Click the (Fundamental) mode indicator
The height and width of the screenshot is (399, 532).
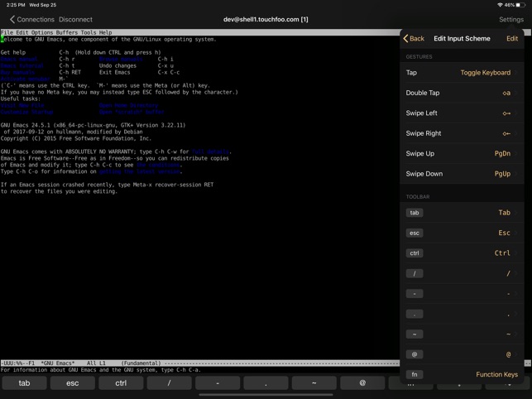tap(141, 363)
